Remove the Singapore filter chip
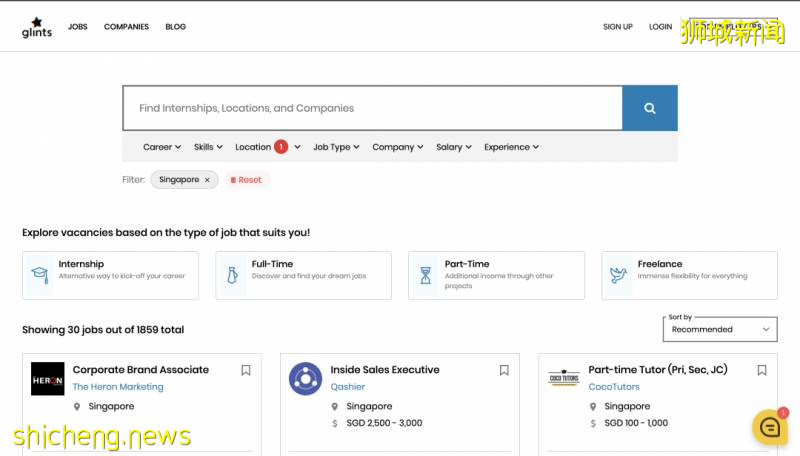The image size is (800, 456). click(x=207, y=180)
